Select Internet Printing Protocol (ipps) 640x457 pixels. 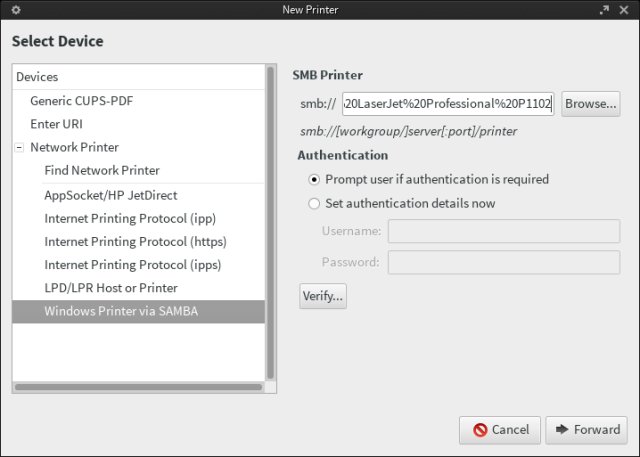coord(132,265)
